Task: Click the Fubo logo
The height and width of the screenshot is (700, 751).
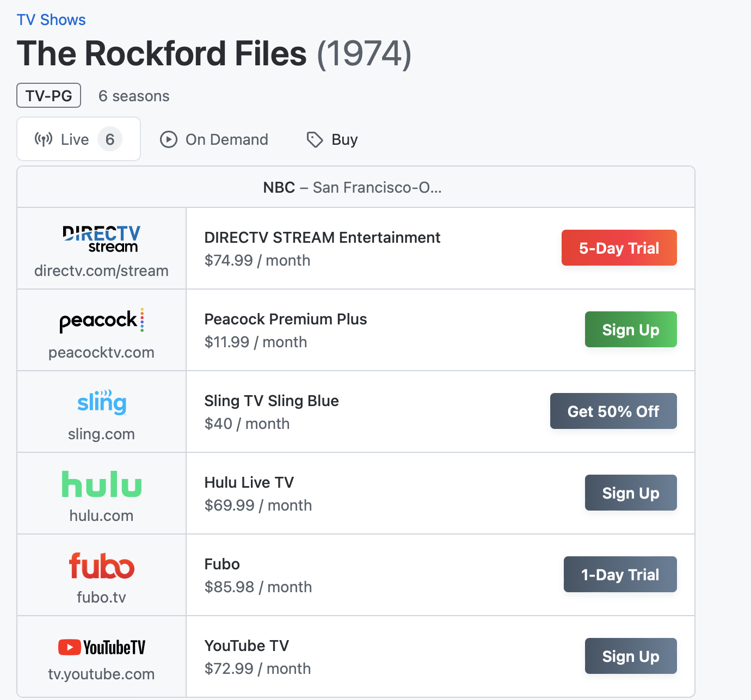Action: click(102, 566)
